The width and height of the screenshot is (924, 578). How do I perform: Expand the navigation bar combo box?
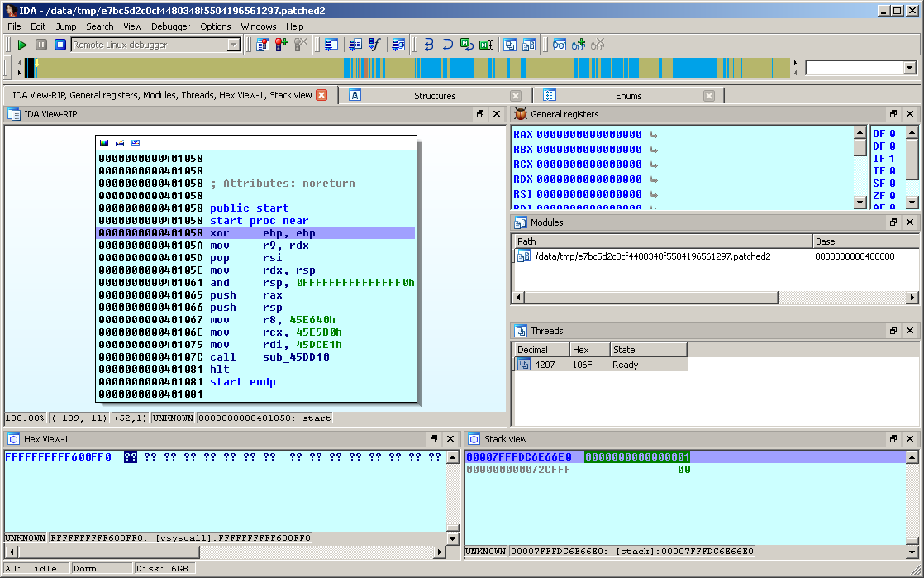909,68
